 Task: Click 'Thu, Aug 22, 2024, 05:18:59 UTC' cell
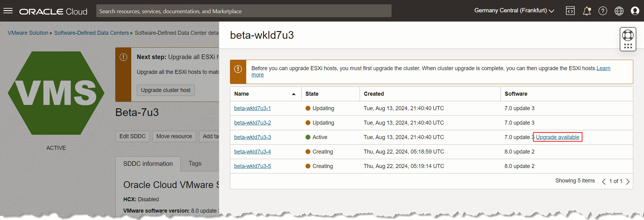[404, 152]
